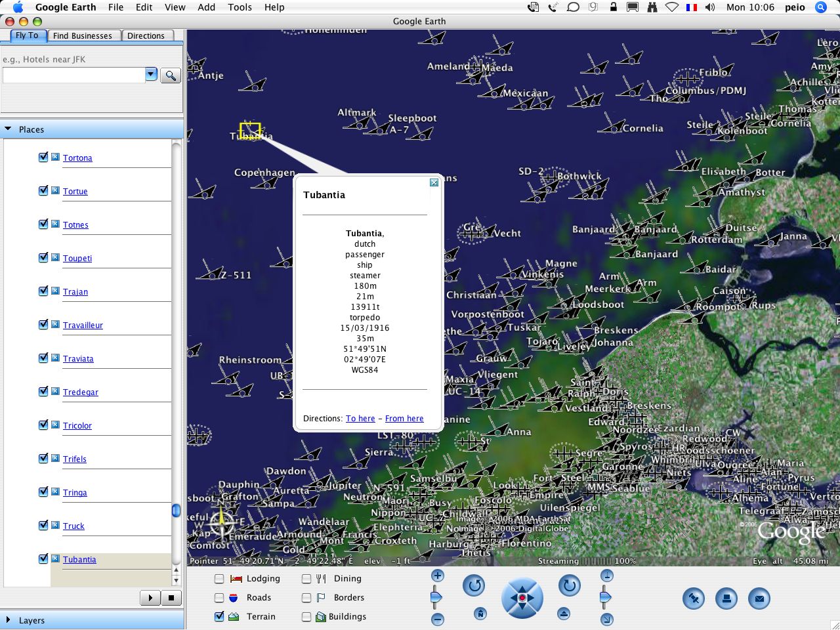Click the email envelope button
840x630 pixels.
click(759, 598)
